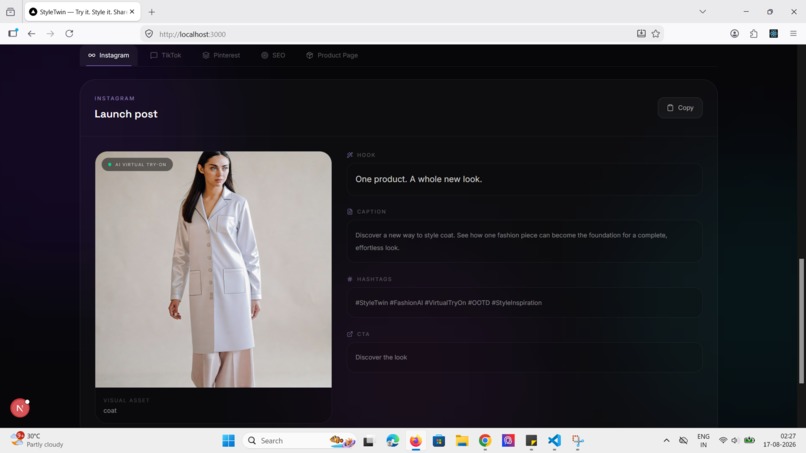Expand the list all tabs chevron

(x=702, y=11)
